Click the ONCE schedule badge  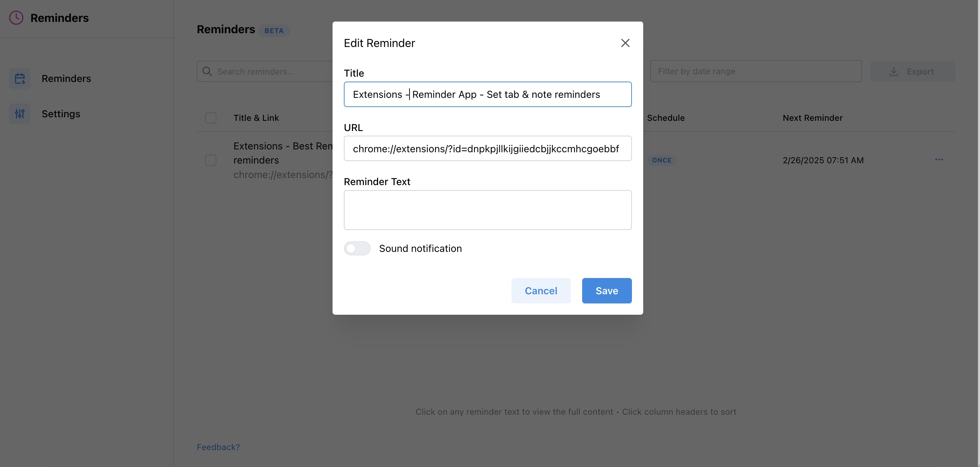coord(662,160)
